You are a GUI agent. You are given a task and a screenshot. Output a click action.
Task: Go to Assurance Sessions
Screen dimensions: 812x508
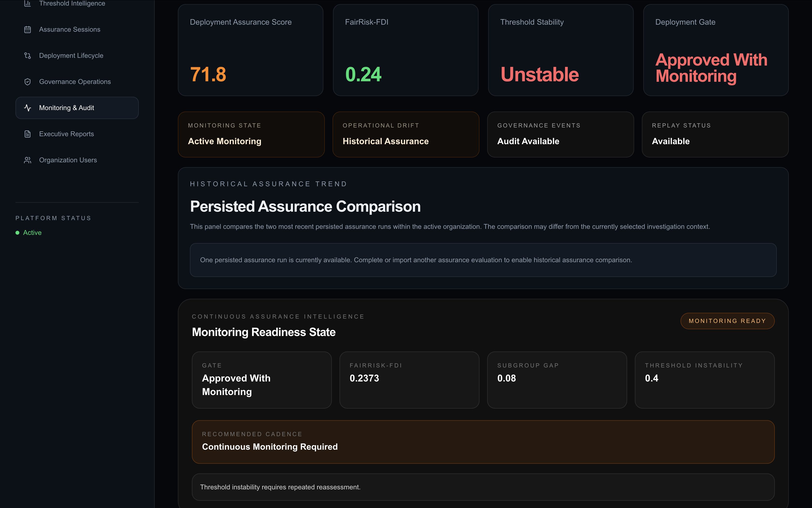(x=77, y=30)
